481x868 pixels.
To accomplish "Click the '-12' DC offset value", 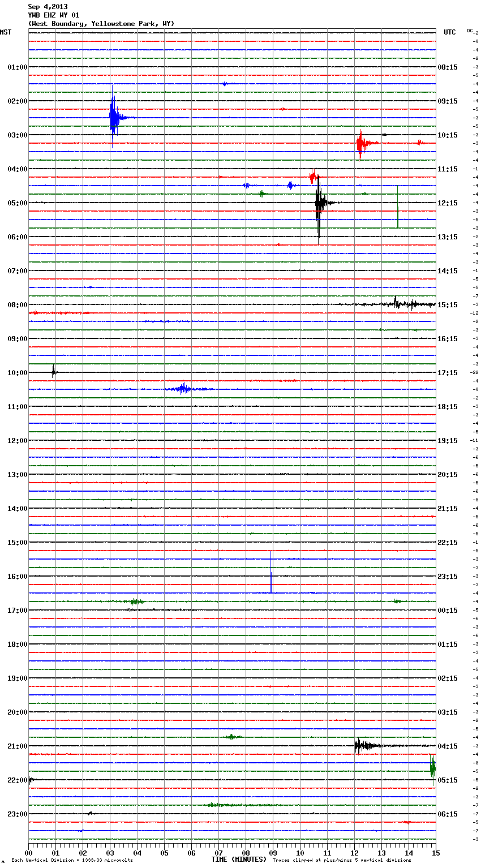I will [475, 313].
